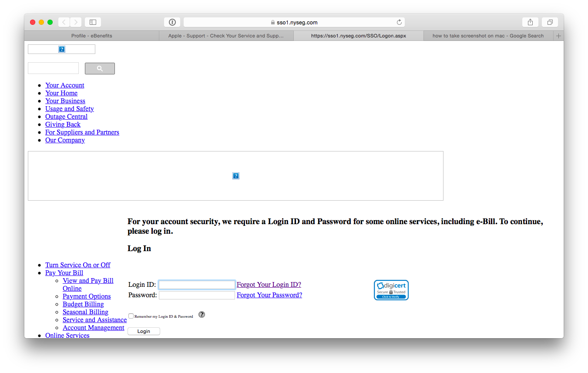The height and width of the screenshot is (373, 588).
Task: Switch to the Profile - eBenefits tab
Action: point(92,36)
